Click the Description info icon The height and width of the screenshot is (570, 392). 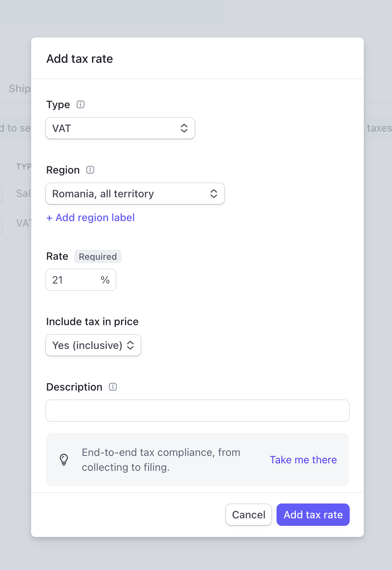tap(113, 387)
